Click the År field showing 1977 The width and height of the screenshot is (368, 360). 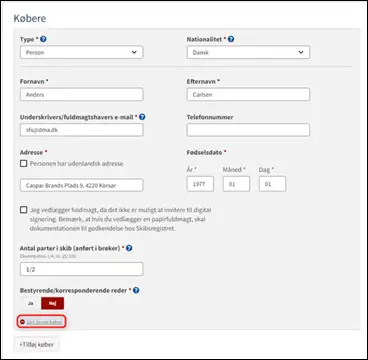click(x=200, y=184)
